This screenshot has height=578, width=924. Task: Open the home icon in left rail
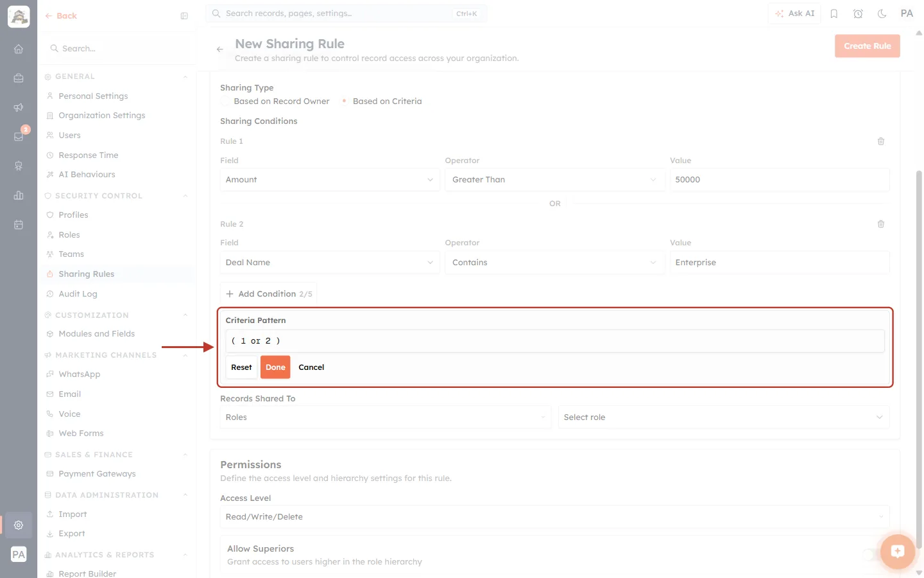19,49
